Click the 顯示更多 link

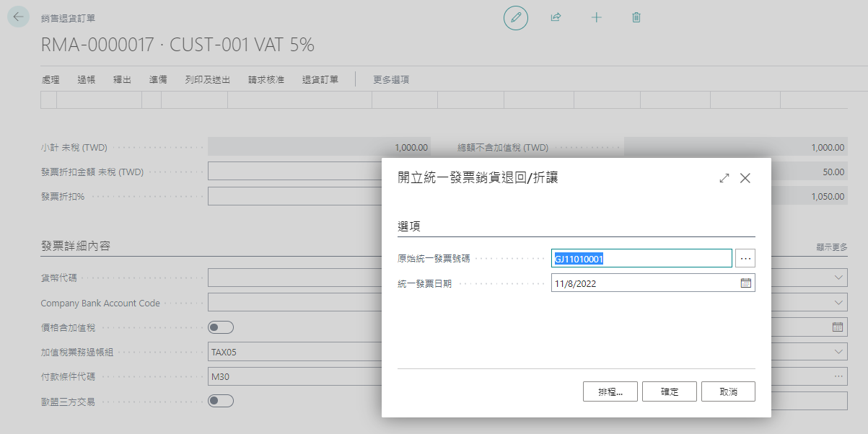(x=832, y=247)
